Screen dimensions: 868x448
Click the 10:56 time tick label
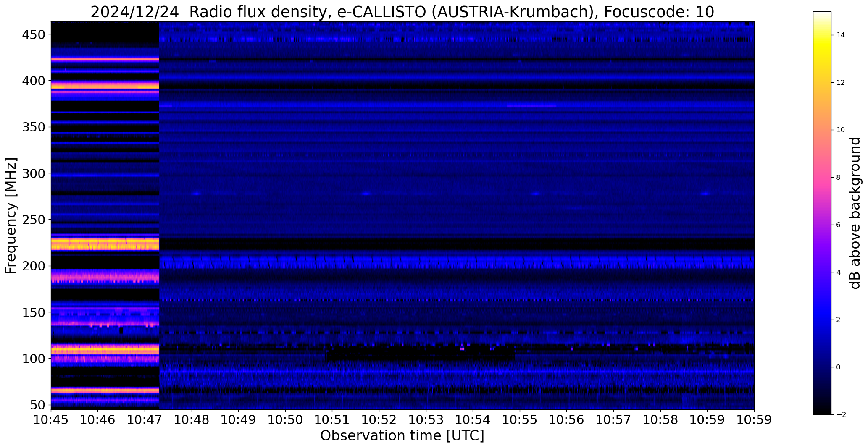tap(567, 420)
